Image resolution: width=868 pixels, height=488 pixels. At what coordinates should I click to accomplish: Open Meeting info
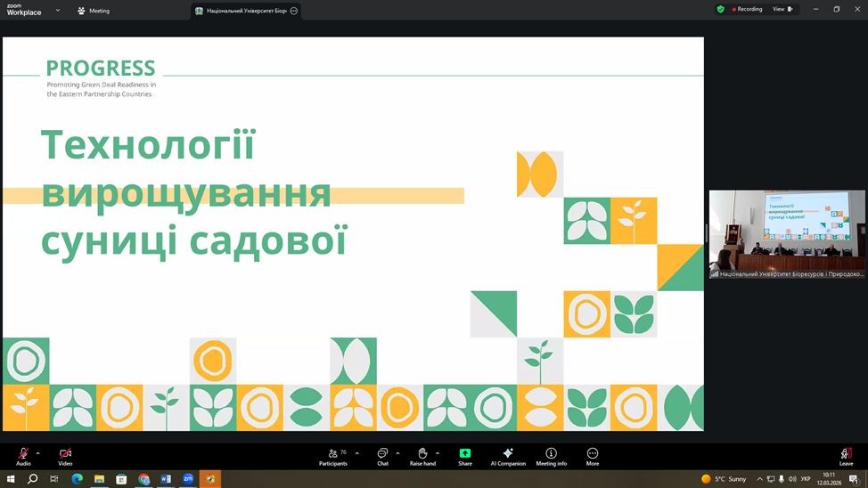552,457
